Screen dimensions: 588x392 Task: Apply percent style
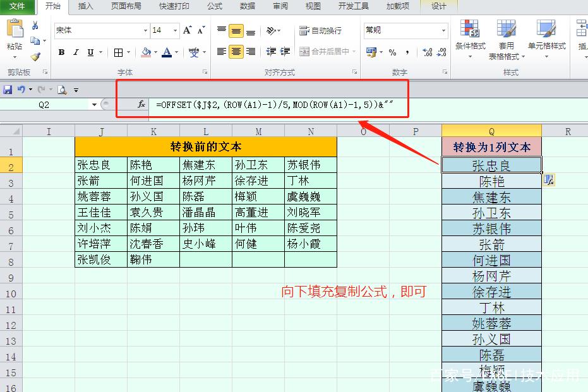[x=393, y=52]
